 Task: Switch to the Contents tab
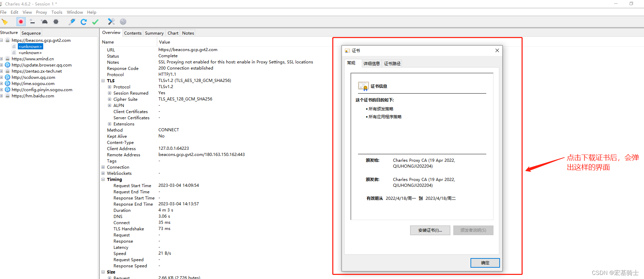[x=133, y=33]
